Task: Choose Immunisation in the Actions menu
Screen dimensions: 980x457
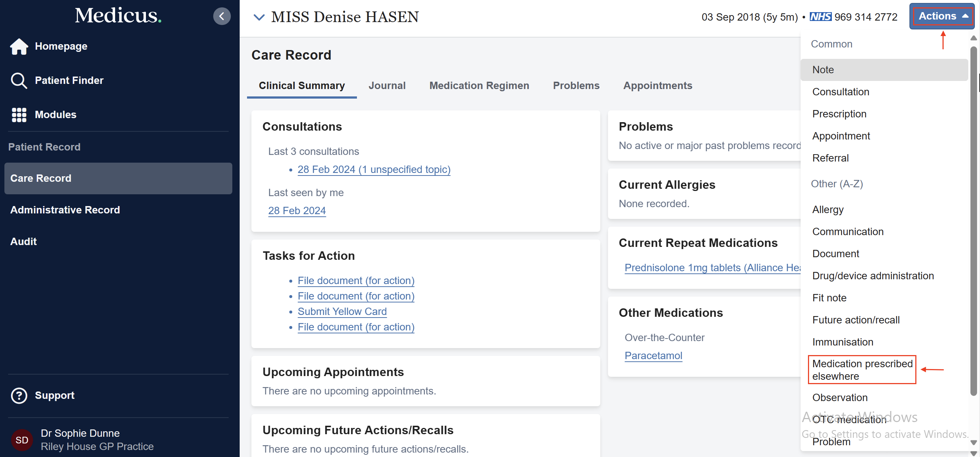Action: 843,342
